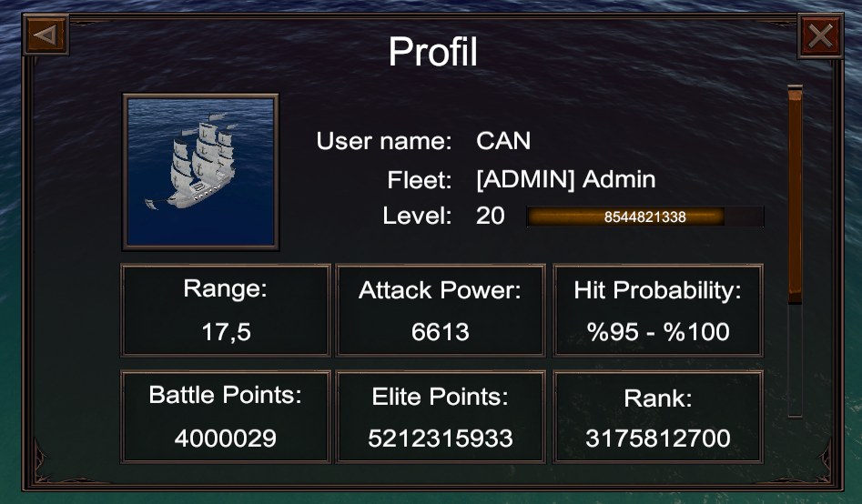Open the Hit Probability stat box
862x504 pixels.
(658, 310)
